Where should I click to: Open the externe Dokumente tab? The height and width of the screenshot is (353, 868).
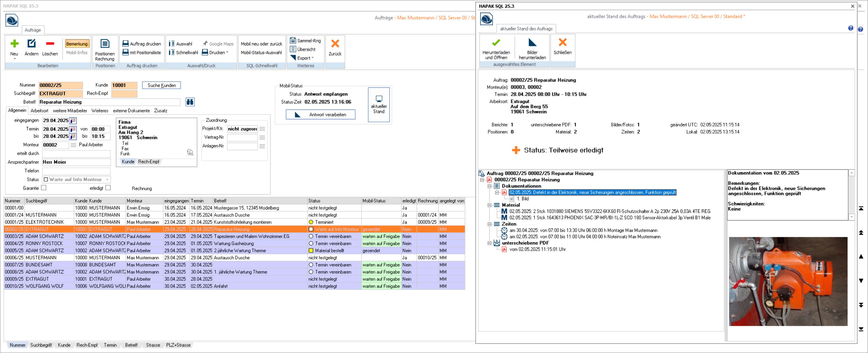131,111
